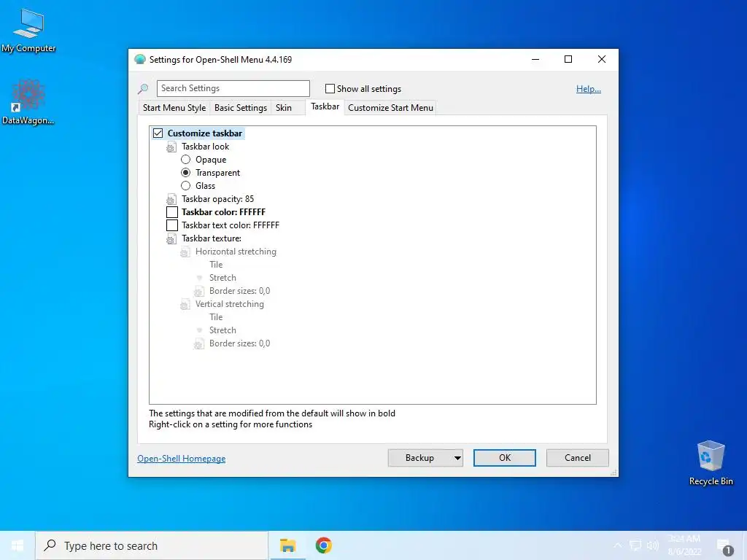The height and width of the screenshot is (560, 747).
Task: Click the Taskbar texture setting icon
Action: tap(171, 239)
